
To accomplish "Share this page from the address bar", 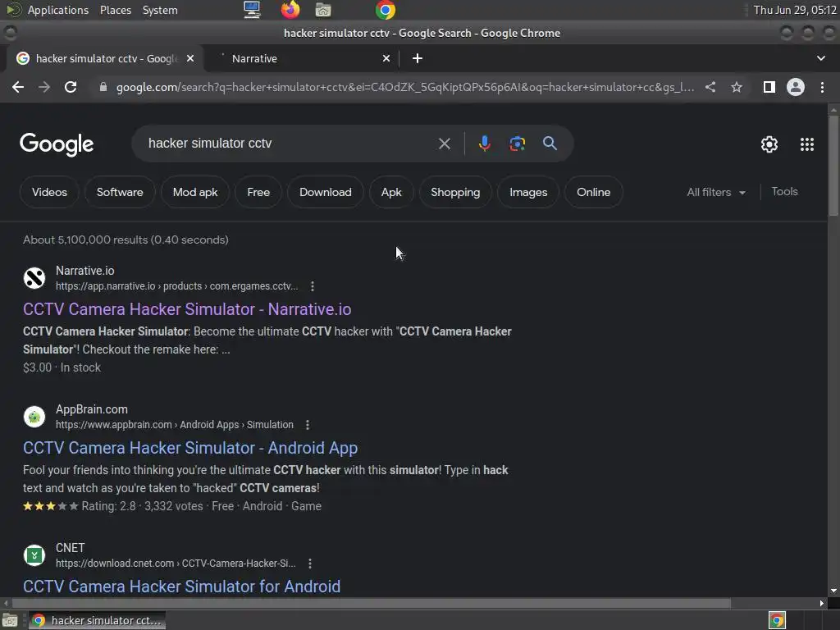I will (x=710, y=87).
